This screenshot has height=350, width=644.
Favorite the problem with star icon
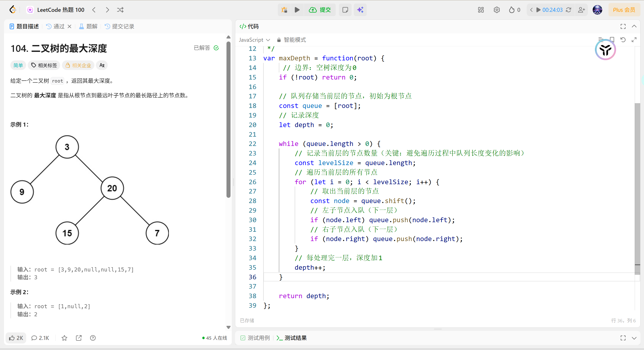[64, 338]
